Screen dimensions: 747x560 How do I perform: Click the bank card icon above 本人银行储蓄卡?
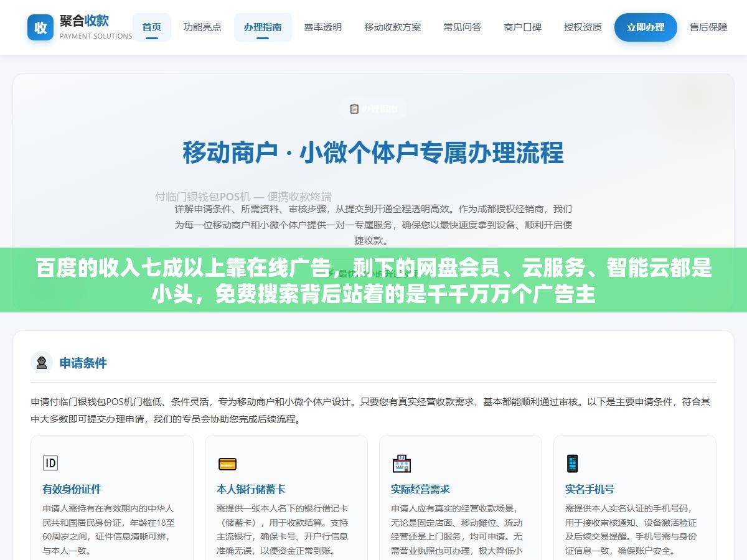point(227,464)
